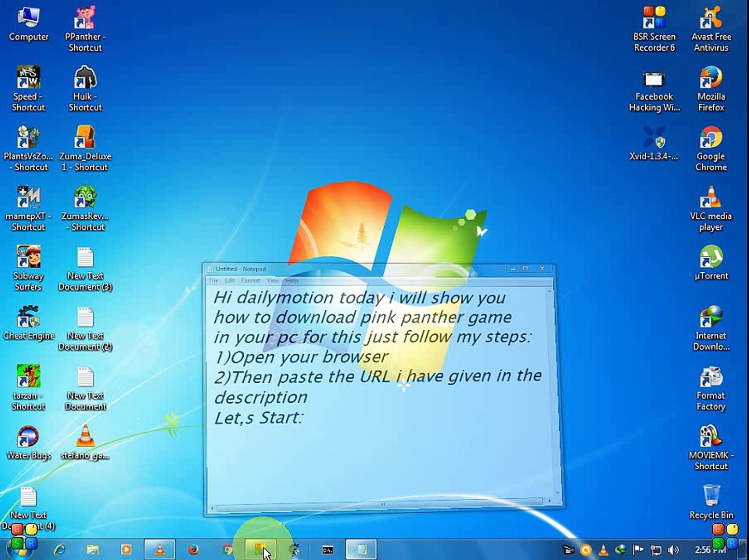749x560 pixels.
Task: Select the µTorrent desktop icon
Action: 711,263
